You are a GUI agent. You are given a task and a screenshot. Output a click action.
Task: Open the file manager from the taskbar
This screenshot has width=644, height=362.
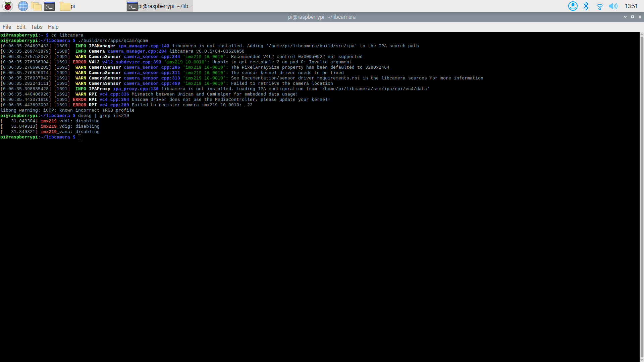[x=36, y=6]
